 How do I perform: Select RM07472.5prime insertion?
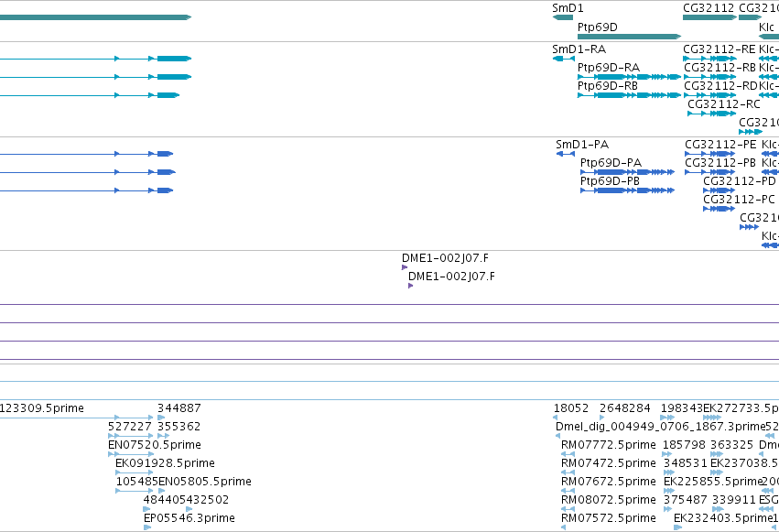pos(608,463)
